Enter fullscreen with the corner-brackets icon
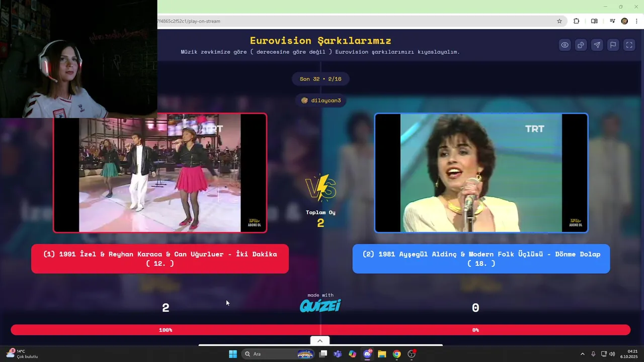The height and width of the screenshot is (362, 644). click(629, 45)
